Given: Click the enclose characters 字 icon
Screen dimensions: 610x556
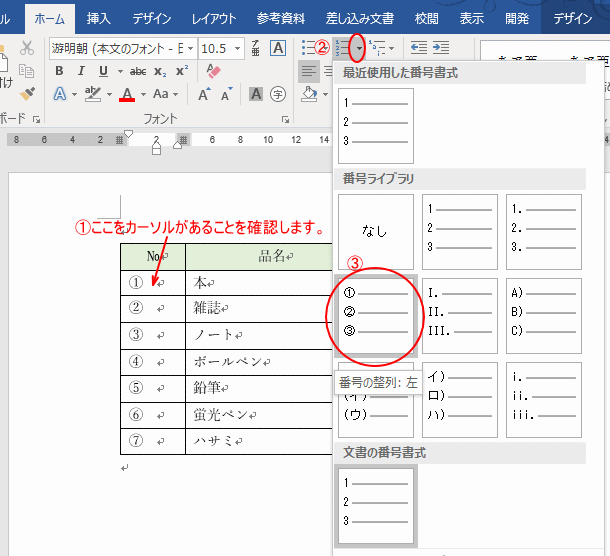Looking at the screenshot, I should coord(278,94).
